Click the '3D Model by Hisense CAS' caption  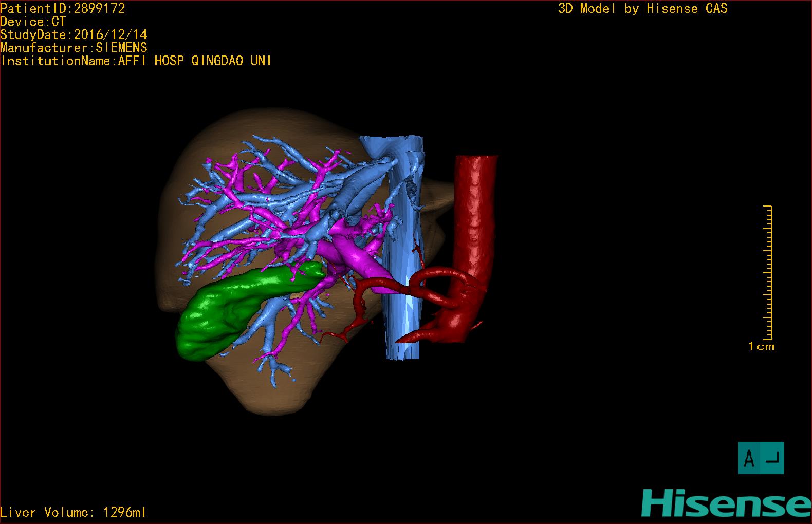click(x=643, y=8)
